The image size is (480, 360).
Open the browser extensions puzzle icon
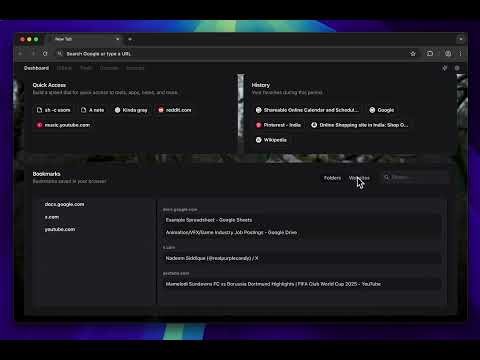pyautogui.click(x=430, y=54)
